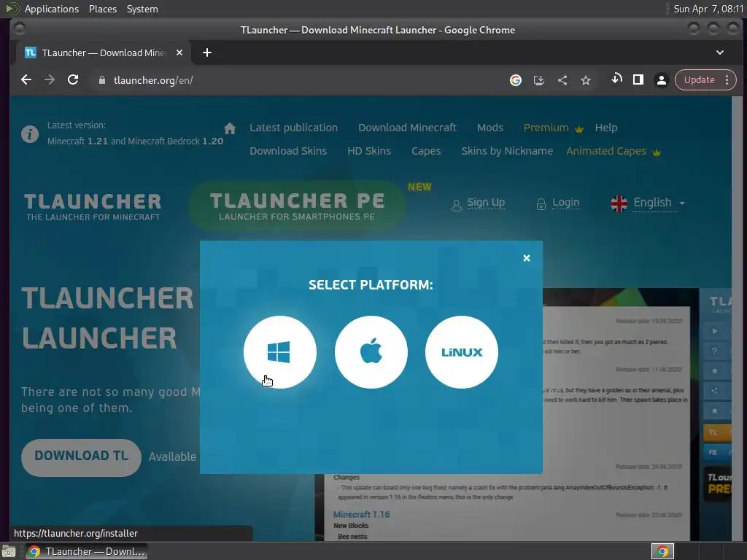
Task: Expand the English language dropdown
Action: 648,203
